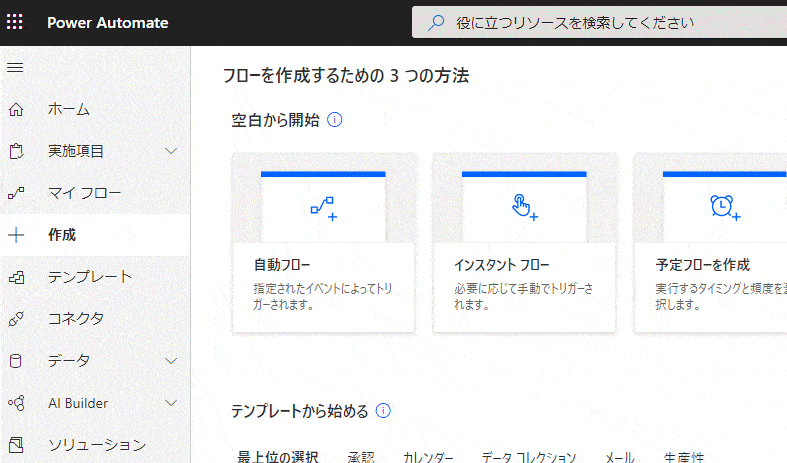Click the マイ フロー flow icon
This screenshot has width=787, height=463.
(15, 193)
